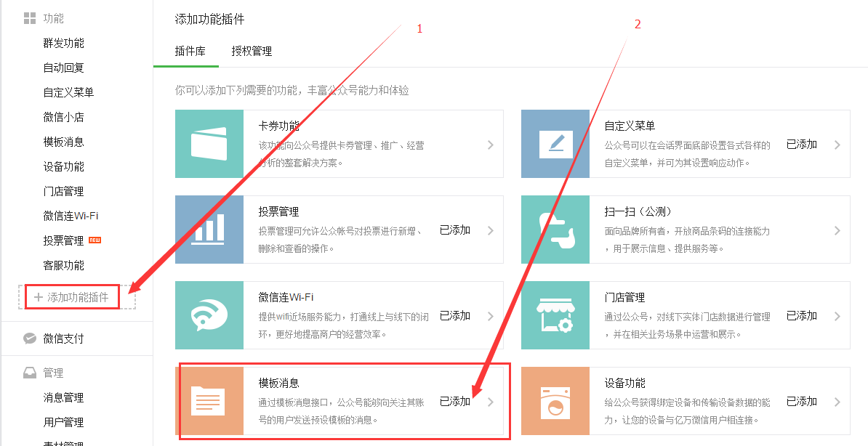
Task: Expand the 自定义菜单 card chevron
Action: [837, 145]
